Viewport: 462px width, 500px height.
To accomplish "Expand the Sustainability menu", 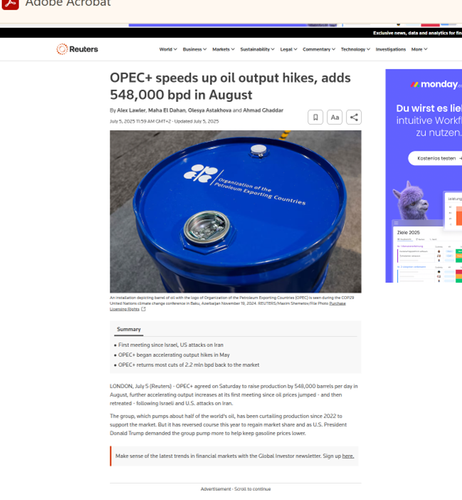I will 257,49.
